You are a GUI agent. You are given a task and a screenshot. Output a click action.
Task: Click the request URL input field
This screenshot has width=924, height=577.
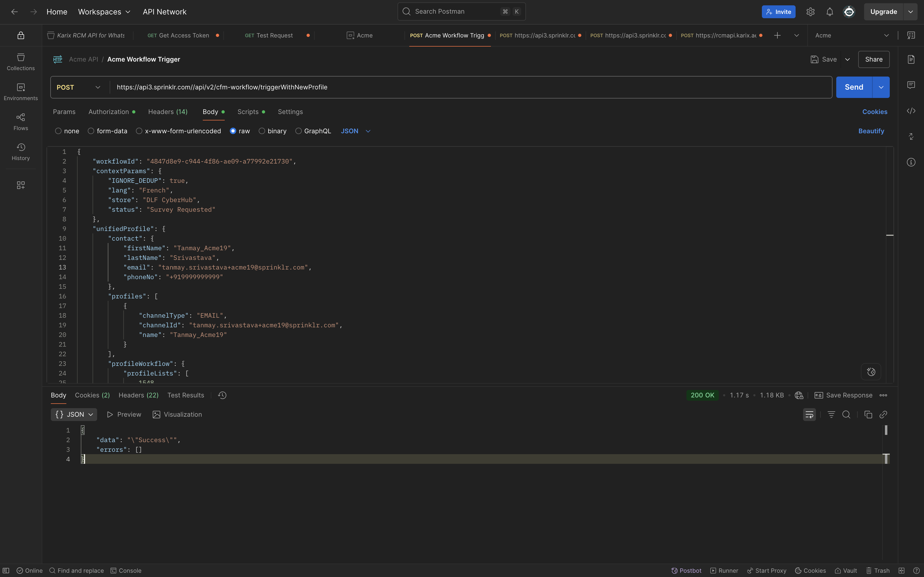pyautogui.click(x=471, y=88)
